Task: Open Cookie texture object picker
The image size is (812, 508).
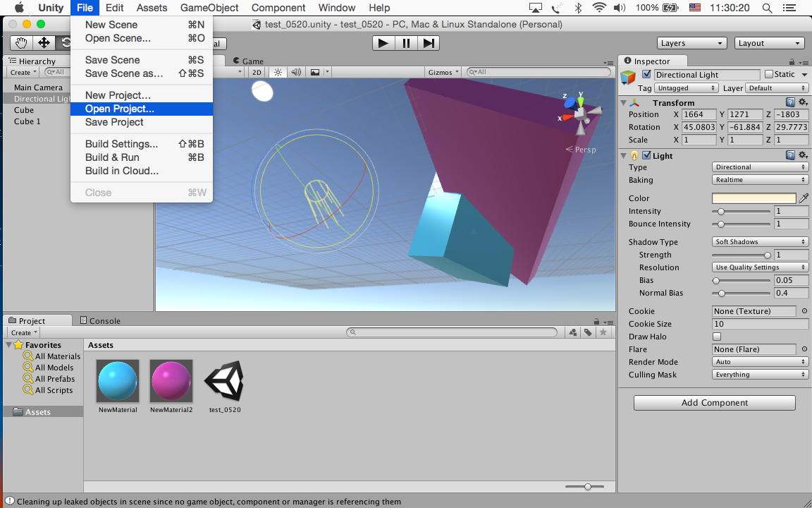Action: [804, 311]
